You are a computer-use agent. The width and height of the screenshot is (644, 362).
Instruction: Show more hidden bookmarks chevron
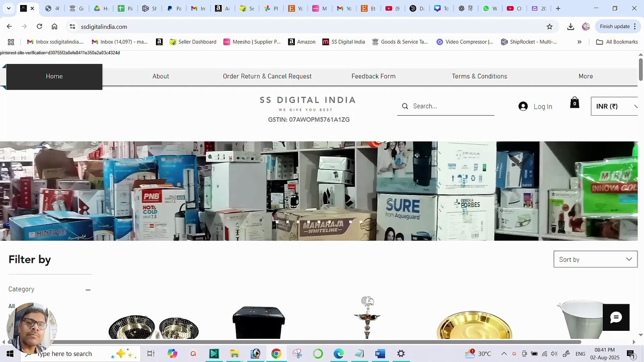(x=579, y=42)
